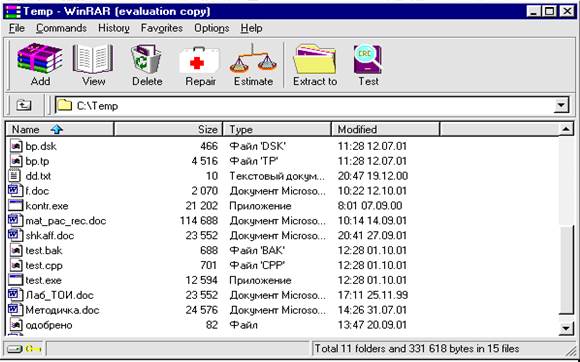
Task: Select the file name Лаб_ТОИ.doc
Action: click(x=59, y=295)
